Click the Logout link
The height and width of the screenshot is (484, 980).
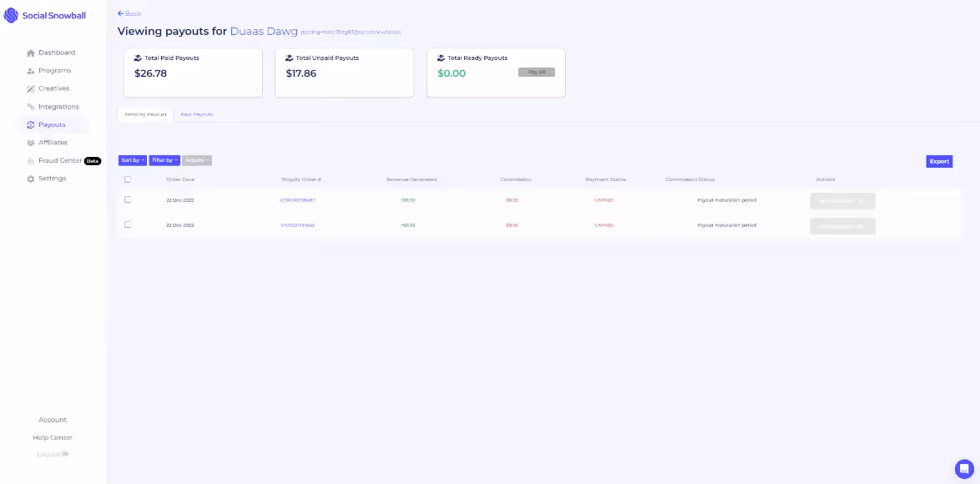point(53,454)
